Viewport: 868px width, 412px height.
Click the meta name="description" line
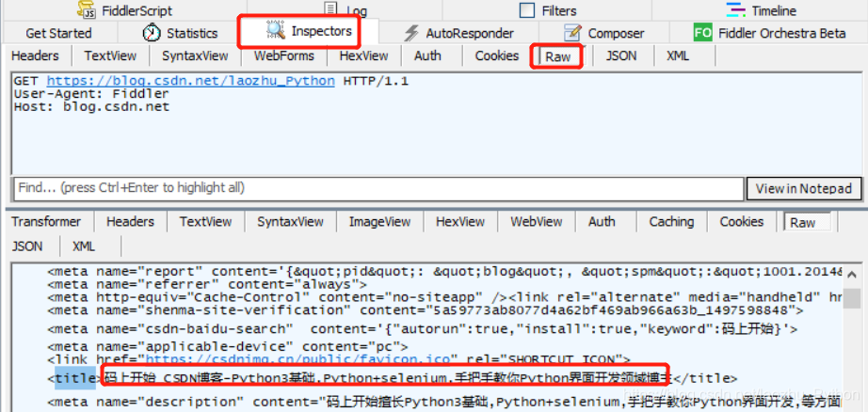[x=444, y=402]
